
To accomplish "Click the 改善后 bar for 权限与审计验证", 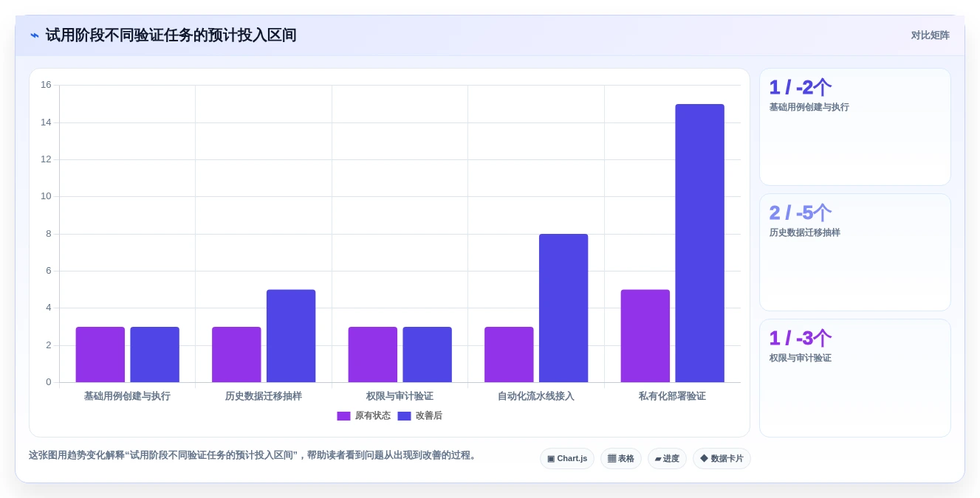I will click(x=427, y=355).
